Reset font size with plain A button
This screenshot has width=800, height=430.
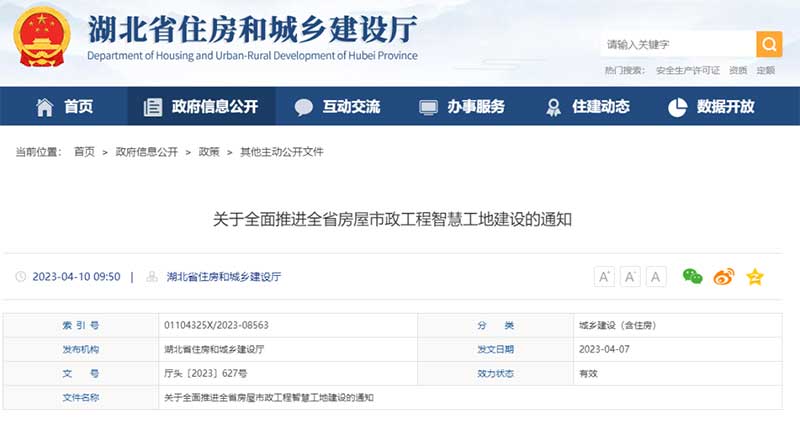[x=656, y=277]
